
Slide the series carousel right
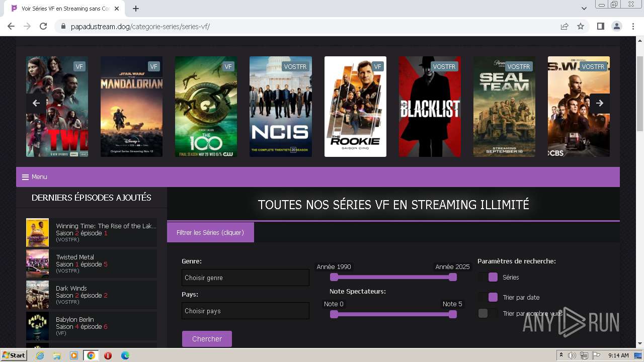600,103
